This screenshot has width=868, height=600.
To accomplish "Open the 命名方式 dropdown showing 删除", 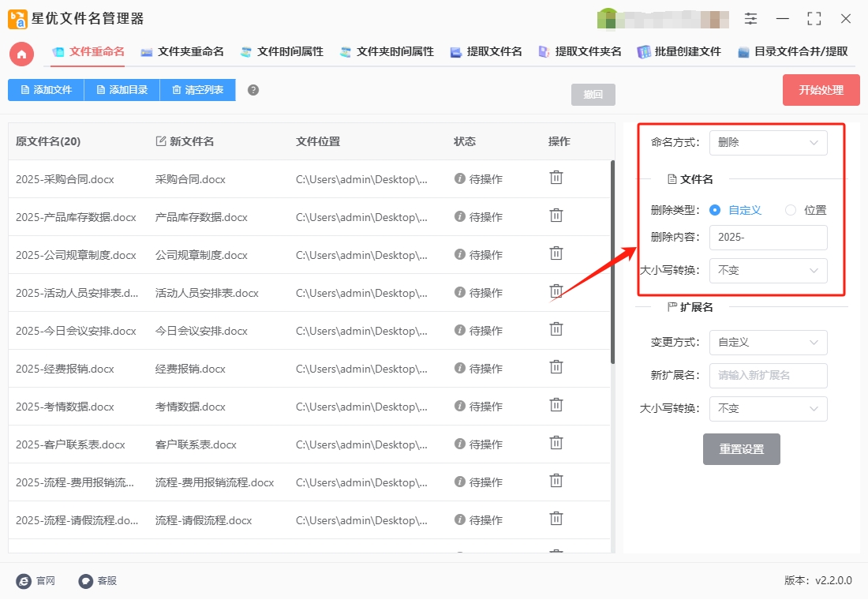I will tap(769, 143).
